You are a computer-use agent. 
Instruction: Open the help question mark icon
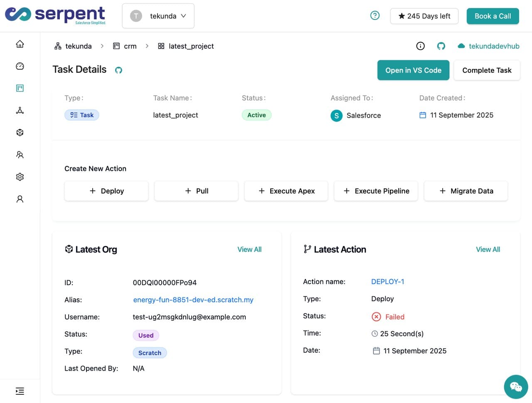point(375,16)
